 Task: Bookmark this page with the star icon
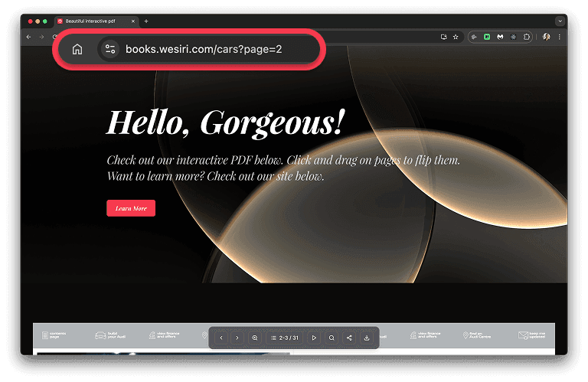[456, 36]
